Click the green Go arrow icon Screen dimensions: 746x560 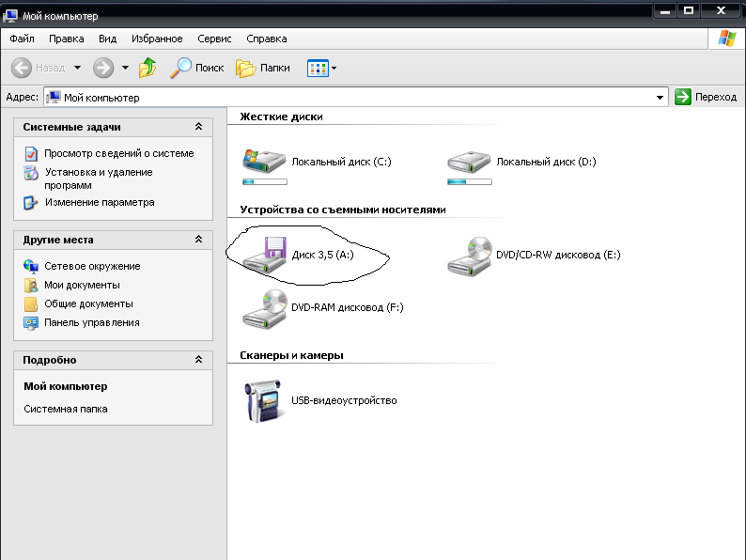(x=683, y=97)
